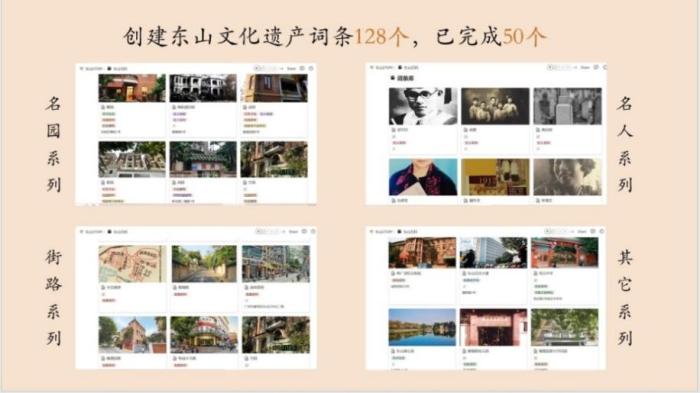
Task: Click the page icon on the first 名园系列 card title
Action: (x=103, y=108)
